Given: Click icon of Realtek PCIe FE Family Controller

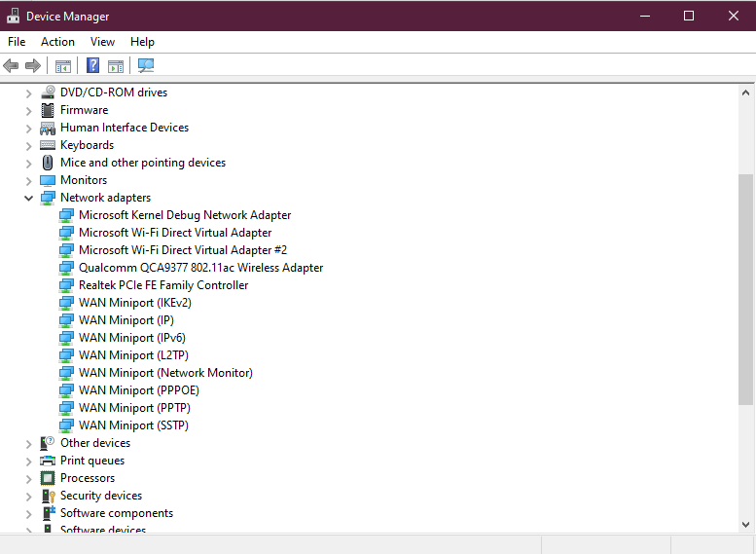Looking at the screenshot, I should click(x=66, y=285).
